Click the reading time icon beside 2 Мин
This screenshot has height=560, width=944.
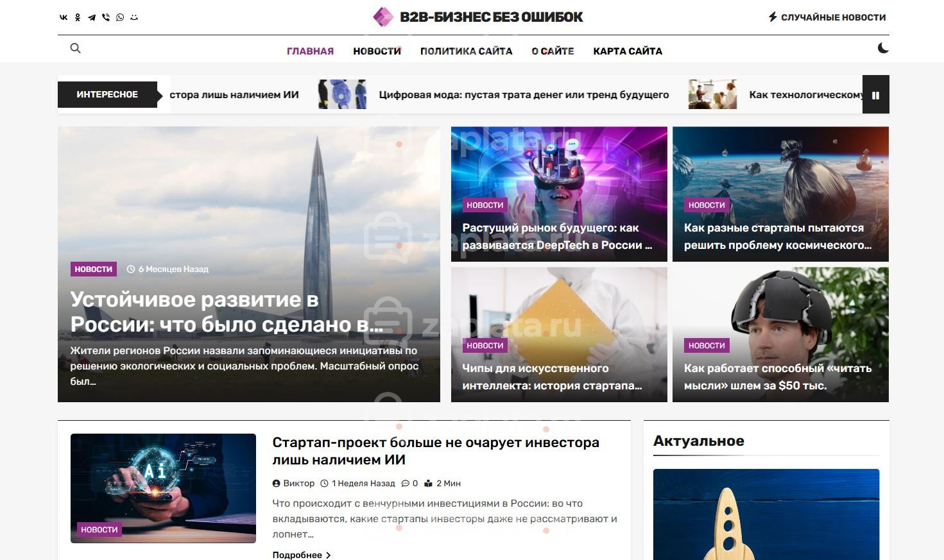[x=429, y=484]
